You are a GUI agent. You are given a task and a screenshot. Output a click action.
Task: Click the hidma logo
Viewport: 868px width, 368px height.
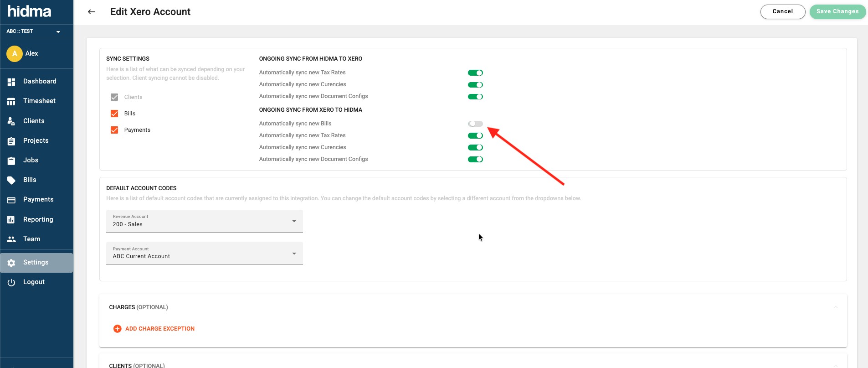pyautogui.click(x=29, y=11)
